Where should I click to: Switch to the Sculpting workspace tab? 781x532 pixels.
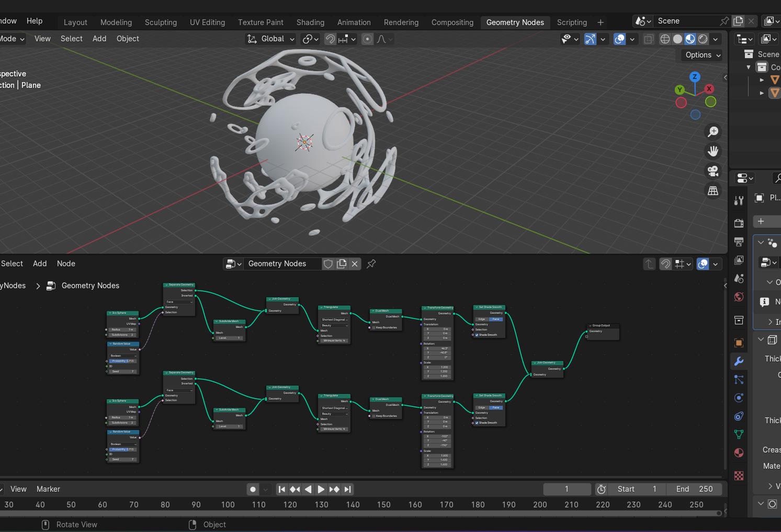[161, 22]
